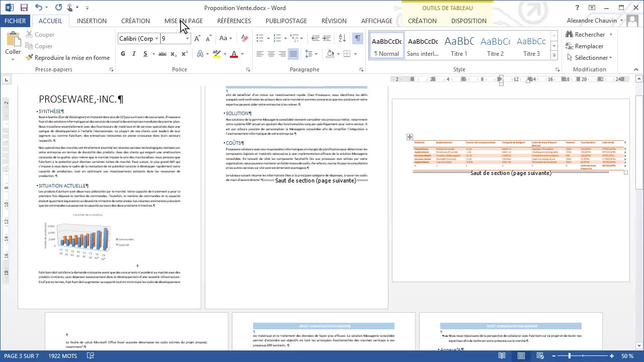Select the Normal style
This screenshot has height=362, width=644.
[386, 46]
